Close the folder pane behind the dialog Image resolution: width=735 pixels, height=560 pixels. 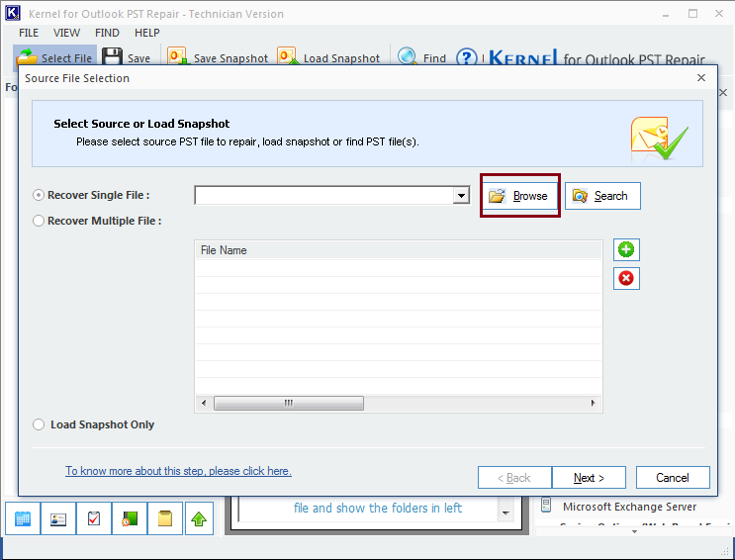point(723,92)
